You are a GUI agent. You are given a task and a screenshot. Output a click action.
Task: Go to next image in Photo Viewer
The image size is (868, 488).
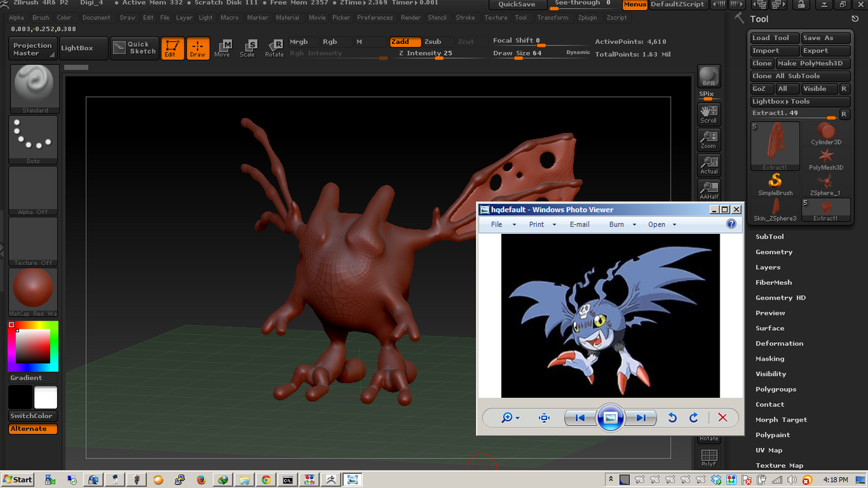(641, 418)
